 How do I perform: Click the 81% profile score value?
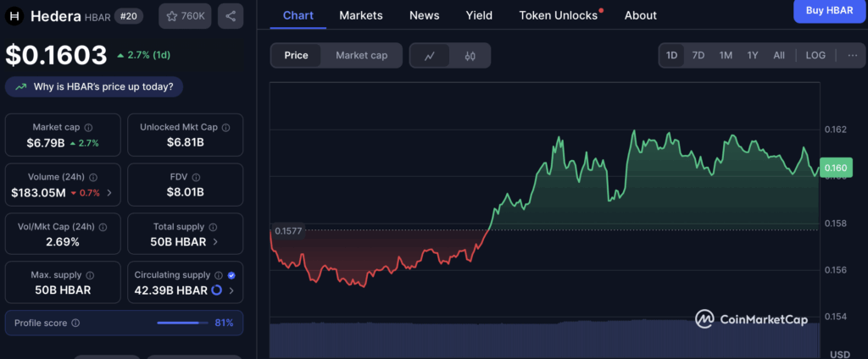coord(224,323)
